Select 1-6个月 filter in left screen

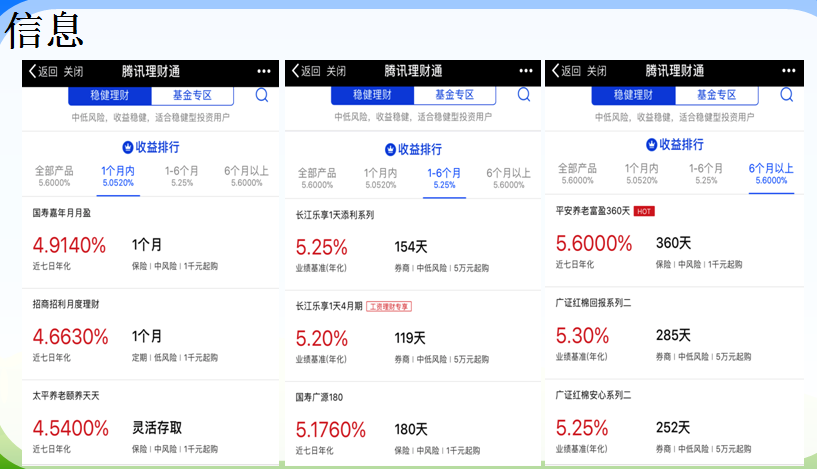182,176
